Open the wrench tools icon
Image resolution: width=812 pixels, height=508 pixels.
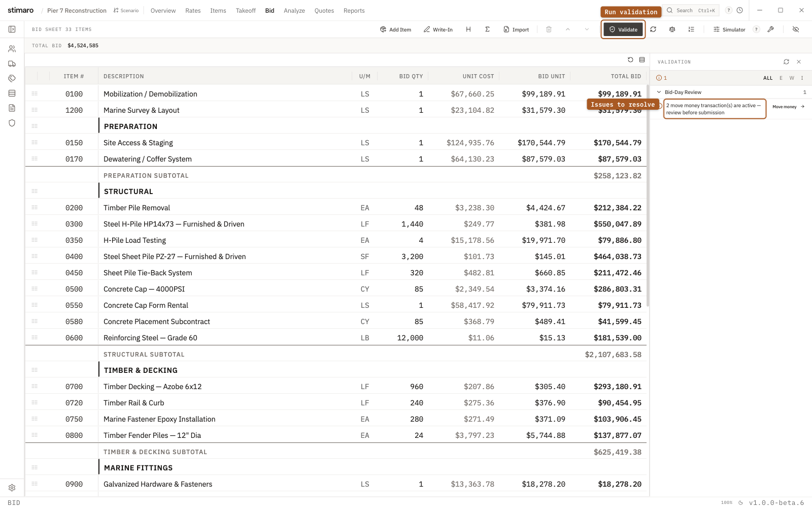pyautogui.click(x=770, y=29)
